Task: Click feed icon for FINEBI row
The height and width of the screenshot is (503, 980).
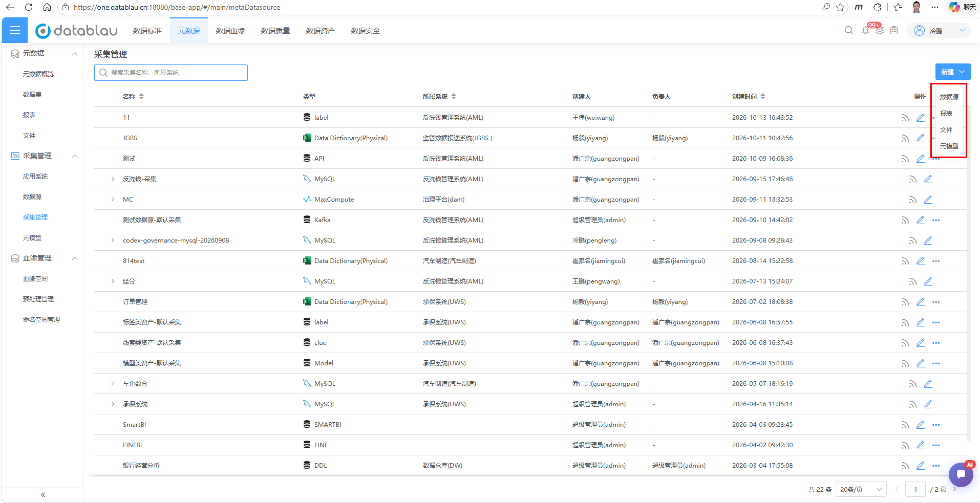Action: click(x=905, y=445)
